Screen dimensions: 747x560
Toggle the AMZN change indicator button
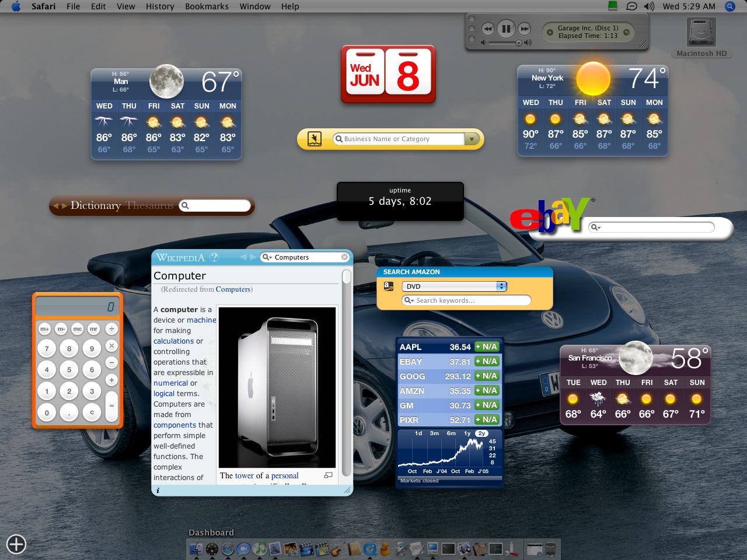point(486,391)
